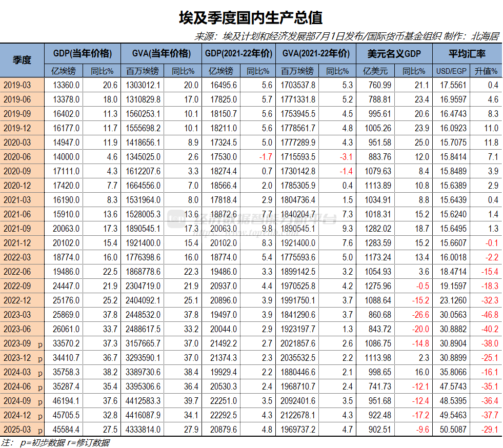Click the GVA(当年价格) column header
Screen dimensions: 503x448
click(x=160, y=52)
